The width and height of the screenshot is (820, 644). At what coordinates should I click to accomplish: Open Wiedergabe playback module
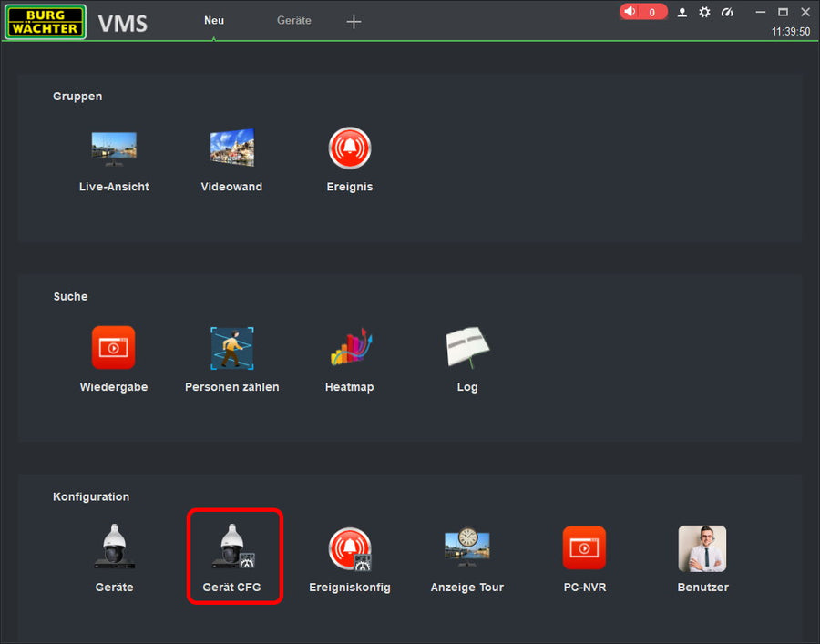[114, 348]
